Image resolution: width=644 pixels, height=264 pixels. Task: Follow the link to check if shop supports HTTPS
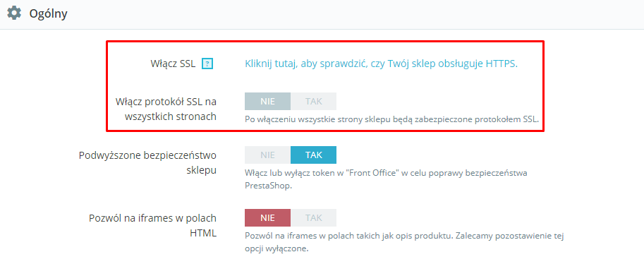pyautogui.click(x=381, y=64)
